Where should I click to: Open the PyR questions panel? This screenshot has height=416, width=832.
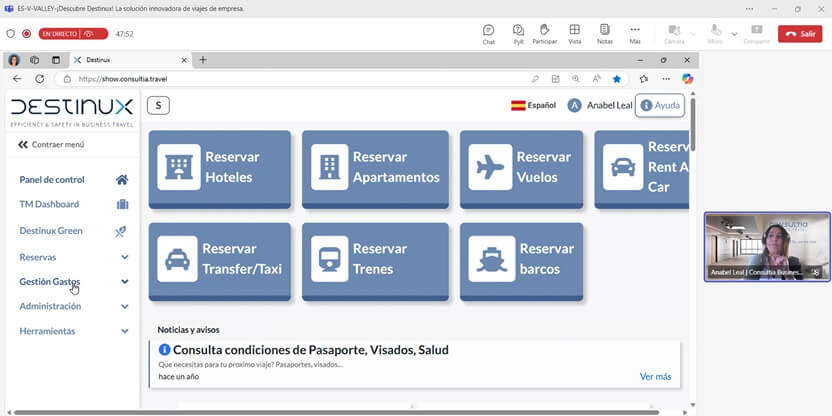518,34
